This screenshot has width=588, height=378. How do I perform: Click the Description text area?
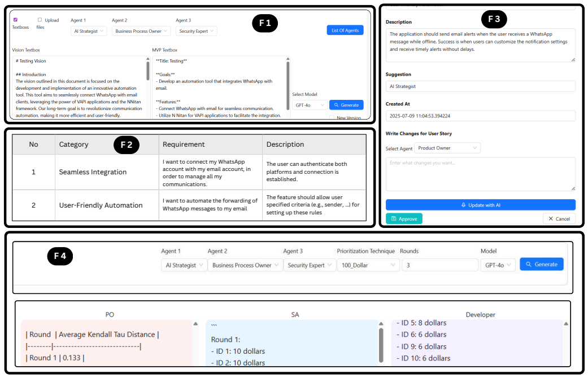point(480,45)
